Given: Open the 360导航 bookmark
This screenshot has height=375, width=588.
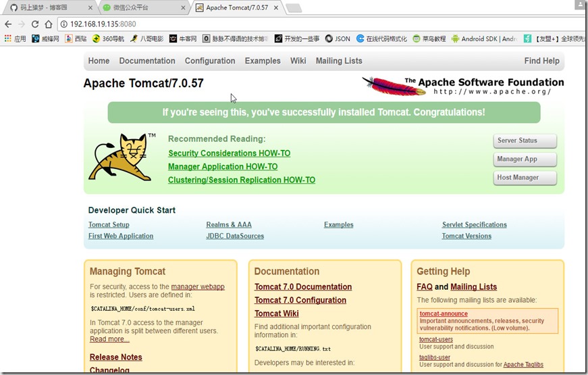Looking at the screenshot, I should point(108,39).
